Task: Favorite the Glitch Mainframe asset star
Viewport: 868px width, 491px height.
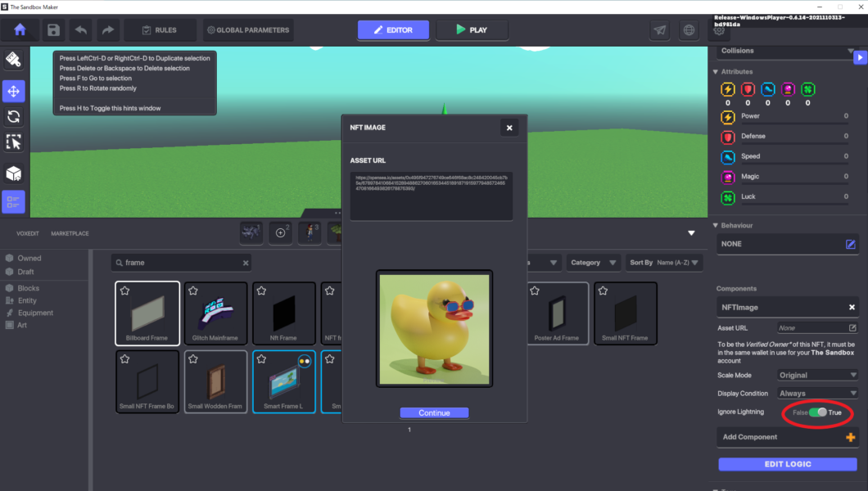Action: tap(192, 291)
